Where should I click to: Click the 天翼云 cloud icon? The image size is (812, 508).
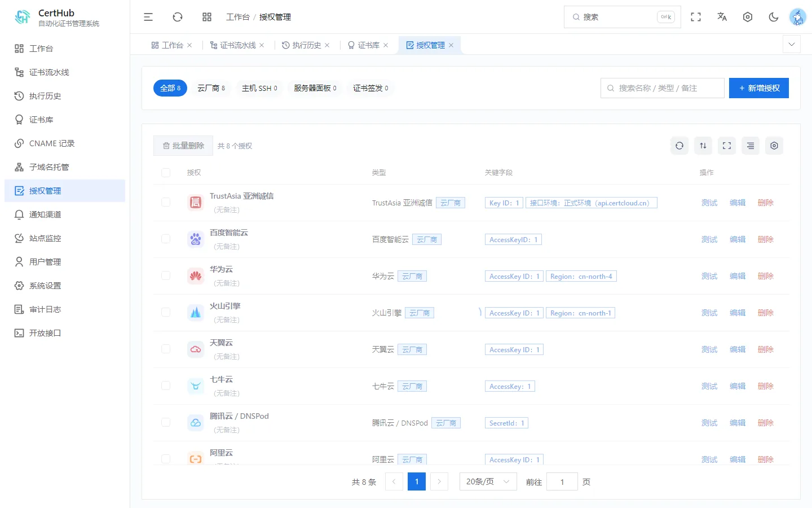click(x=196, y=349)
